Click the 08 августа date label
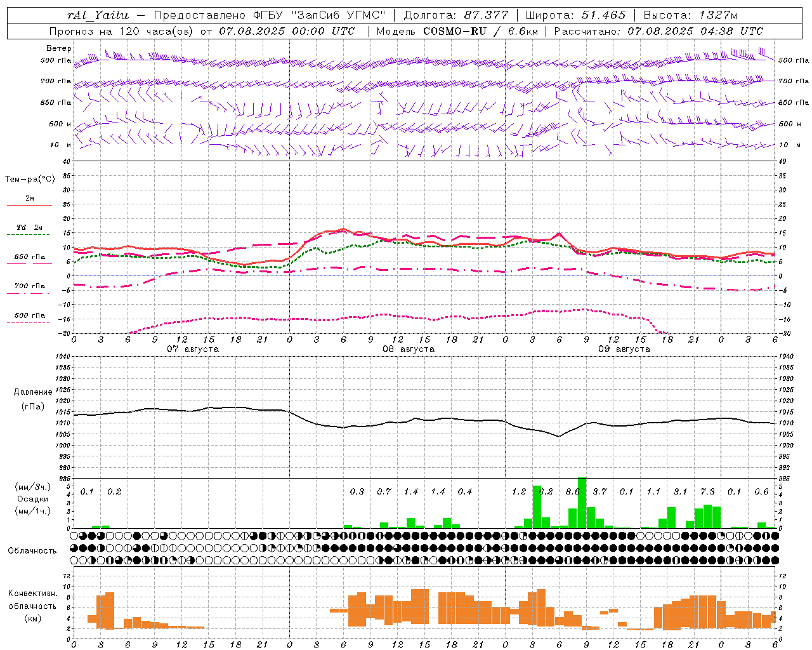 pyautogui.click(x=409, y=349)
